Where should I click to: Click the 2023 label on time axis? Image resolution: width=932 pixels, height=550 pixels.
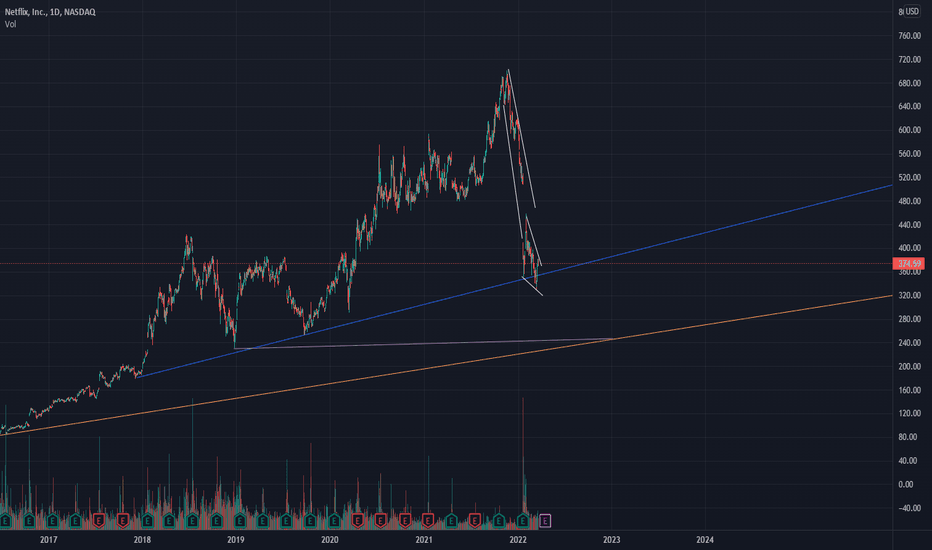(611, 540)
